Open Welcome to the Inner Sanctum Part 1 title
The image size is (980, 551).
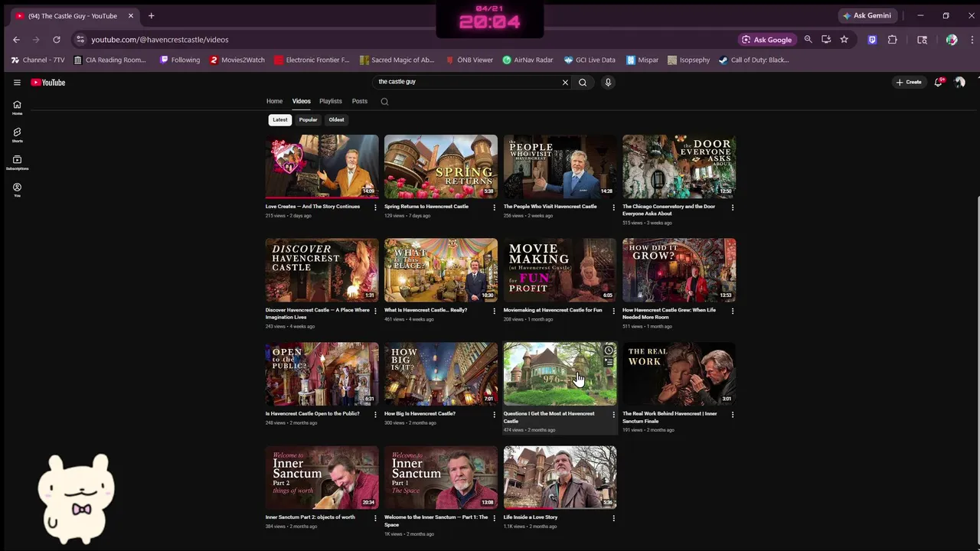[x=436, y=521]
